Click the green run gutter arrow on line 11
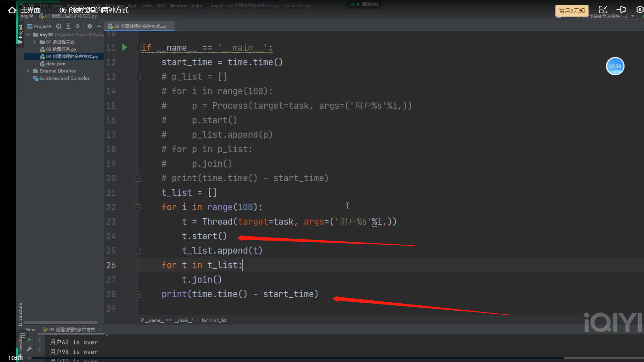 pos(124,48)
